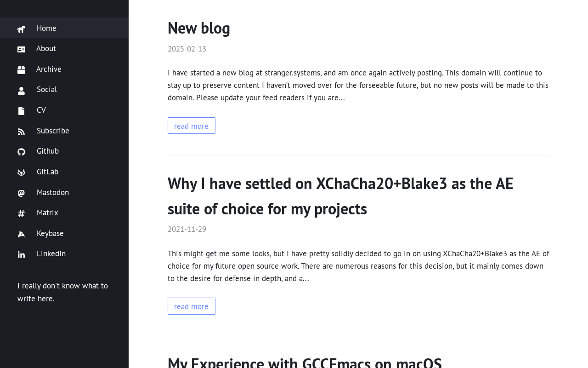Click the Social person icon
Image resolution: width=588 pixels, height=368 pixels.
click(21, 91)
